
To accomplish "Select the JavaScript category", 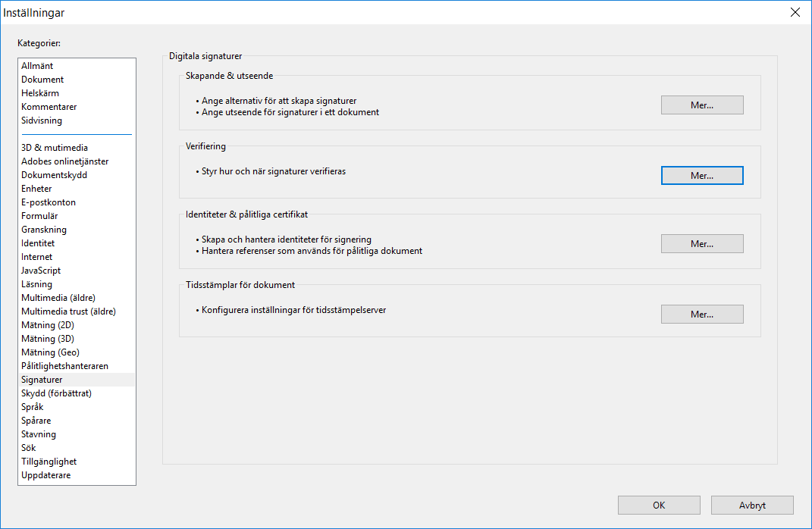I will point(41,271).
